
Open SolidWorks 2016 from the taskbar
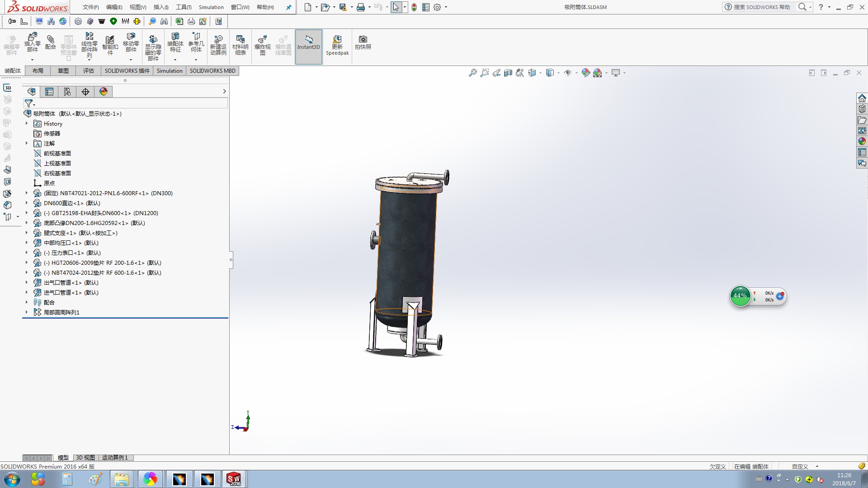[x=234, y=479]
